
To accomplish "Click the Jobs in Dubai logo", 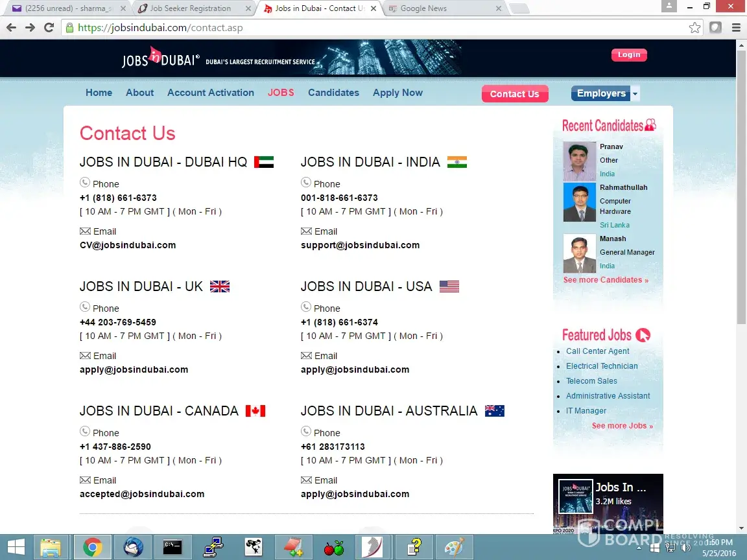I will coord(161,58).
